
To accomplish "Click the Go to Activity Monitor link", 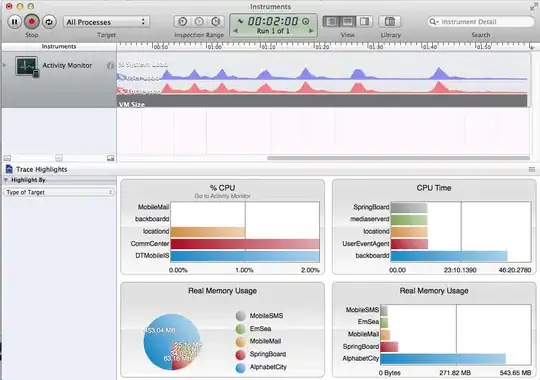I will [222, 196].
